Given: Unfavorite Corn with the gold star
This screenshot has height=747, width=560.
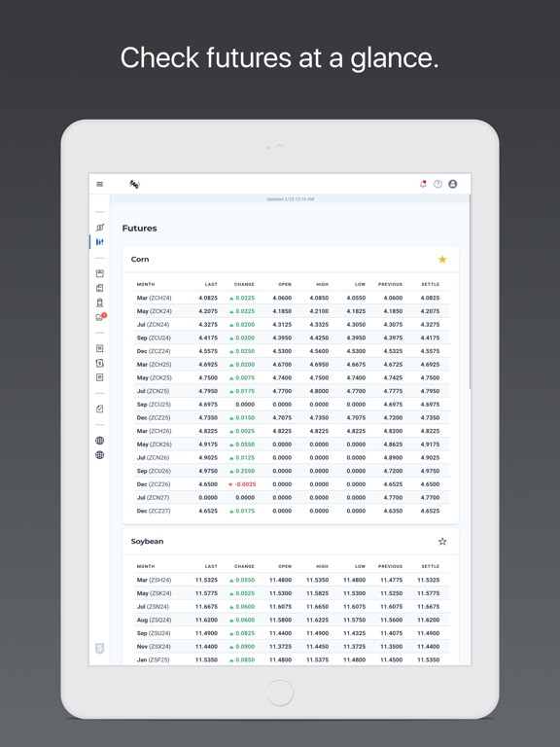Looking at the screenshot, I should tap(442, 259).
